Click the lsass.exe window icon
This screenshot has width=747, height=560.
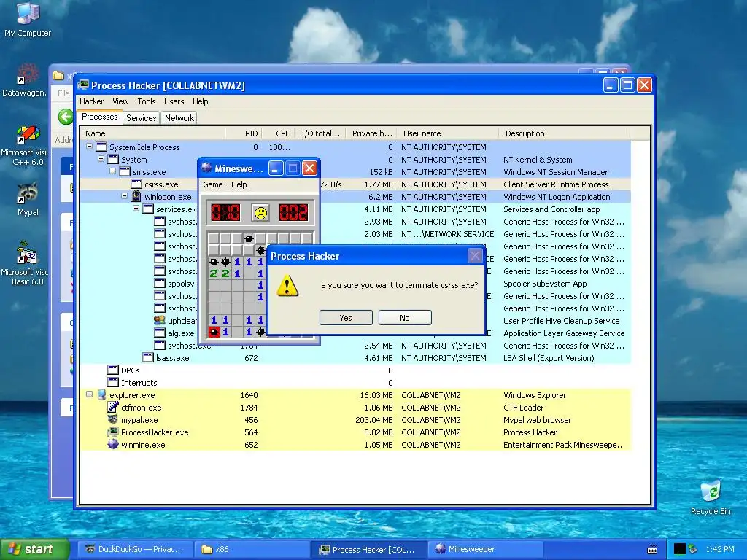pyautogui.click(x=148, y=357)
